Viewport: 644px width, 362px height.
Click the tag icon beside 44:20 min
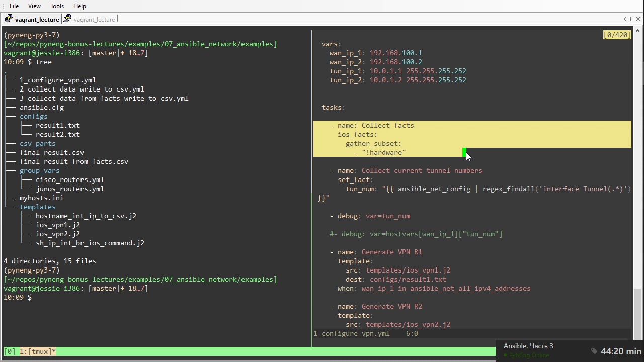click(x=594, y=351)
